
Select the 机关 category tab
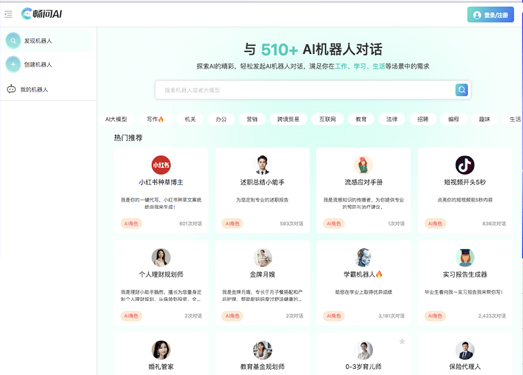(x=190, y=119)
